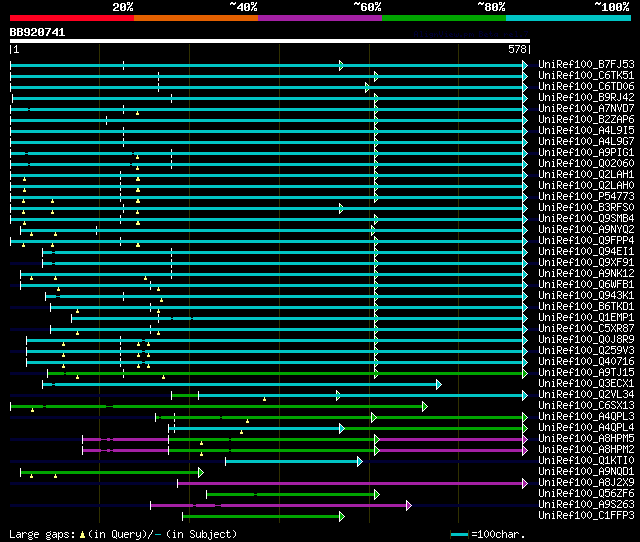Click the purple ~60% identity color bar

[320, 18]
